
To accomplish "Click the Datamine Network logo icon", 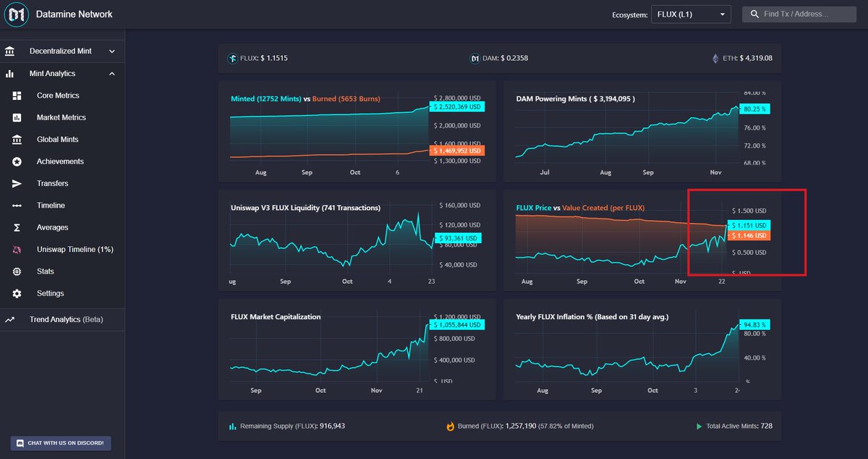I will point(17,14).
